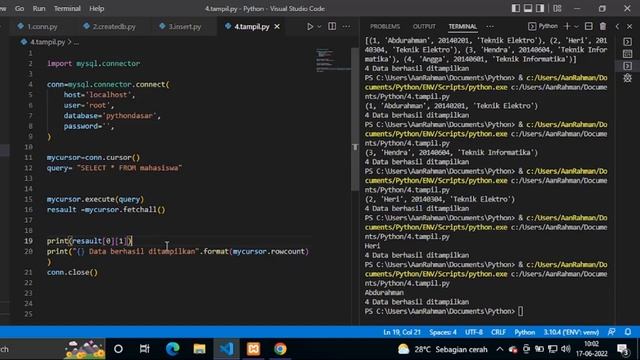
Task: Select the second terminal instance in the list
Action: click(x=628, y=53)
